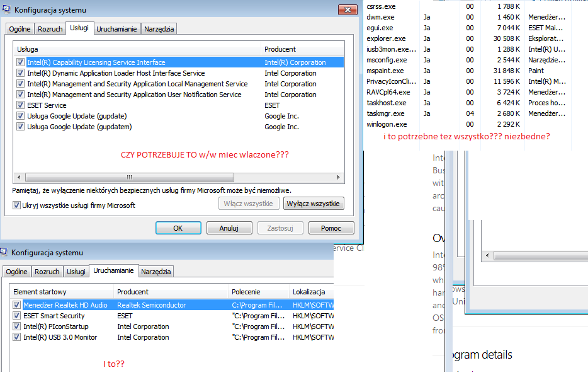Open help with the Pomoc button
This screenshot has height=387, width=588.
click(x=331, y=228)
